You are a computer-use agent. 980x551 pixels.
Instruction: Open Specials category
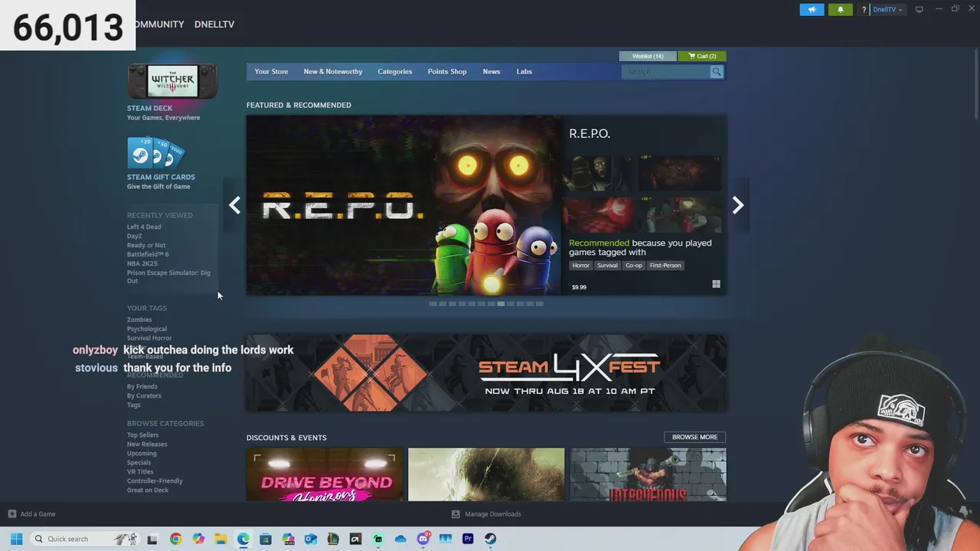tap(139, 463)
